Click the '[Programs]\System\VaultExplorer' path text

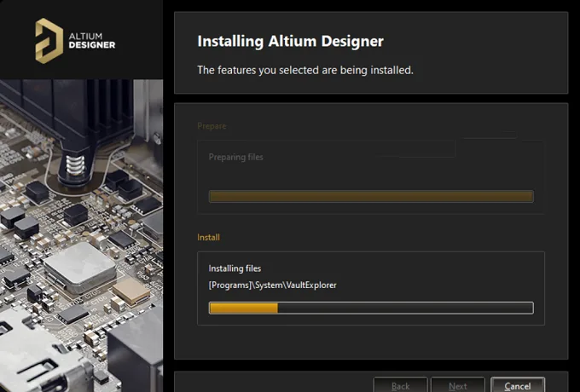click(273, 285)
